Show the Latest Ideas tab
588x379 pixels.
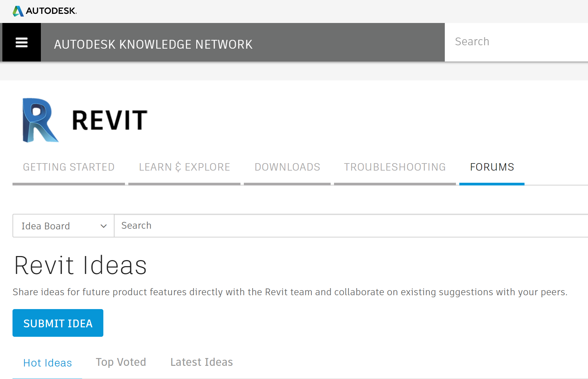tap(202, 362)
